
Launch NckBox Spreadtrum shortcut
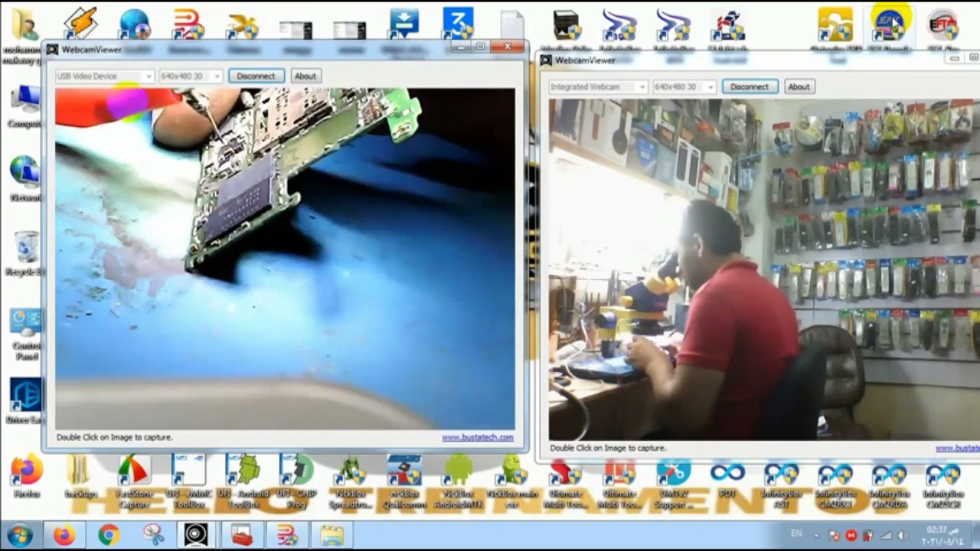click(x=351, y=481)
